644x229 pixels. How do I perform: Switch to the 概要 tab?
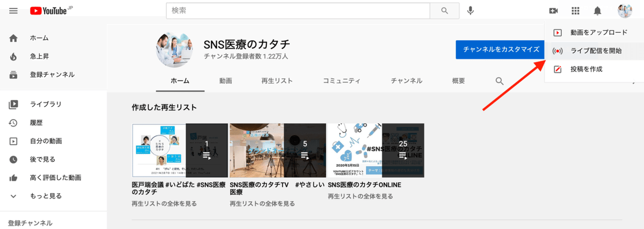click(458, 81)
